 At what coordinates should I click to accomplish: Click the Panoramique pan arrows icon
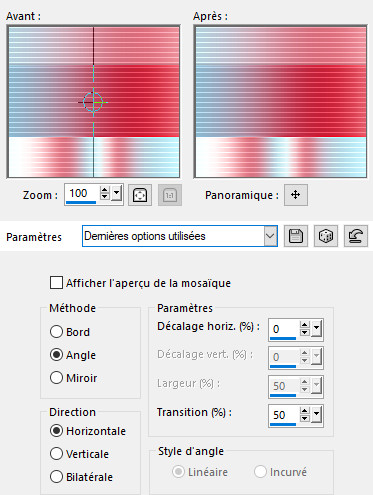296,195
